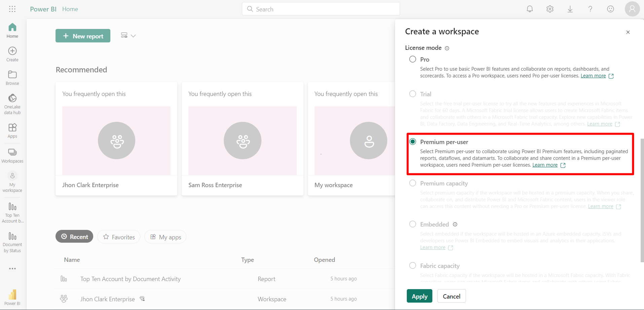Open the Jhon Clark Enterprise recommended card
The image size is (644, 310).
[116, 139]
